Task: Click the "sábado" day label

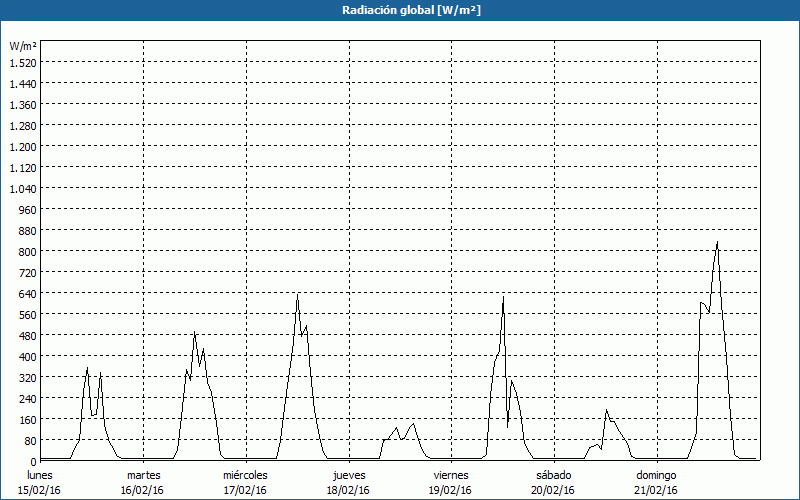Action: tap(554, 475)
